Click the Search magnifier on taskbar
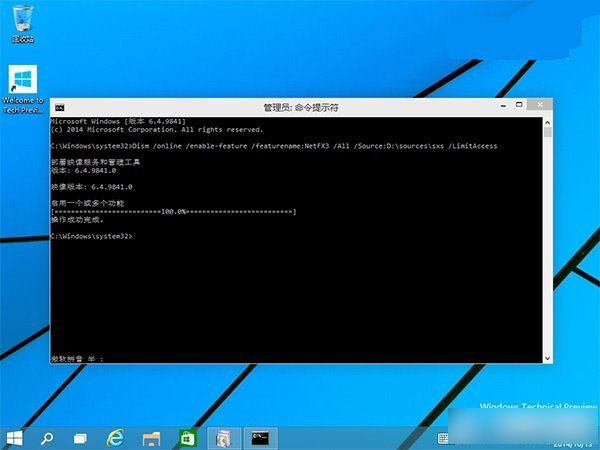Viewport: 600px width, 450px height. [x=46, y=438]
